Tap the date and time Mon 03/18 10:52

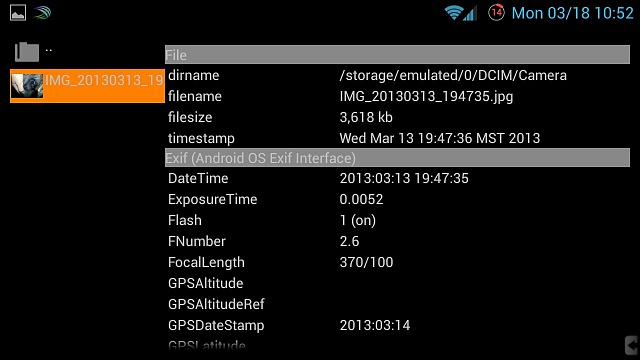pyautogui.click(x=572, y=13)
